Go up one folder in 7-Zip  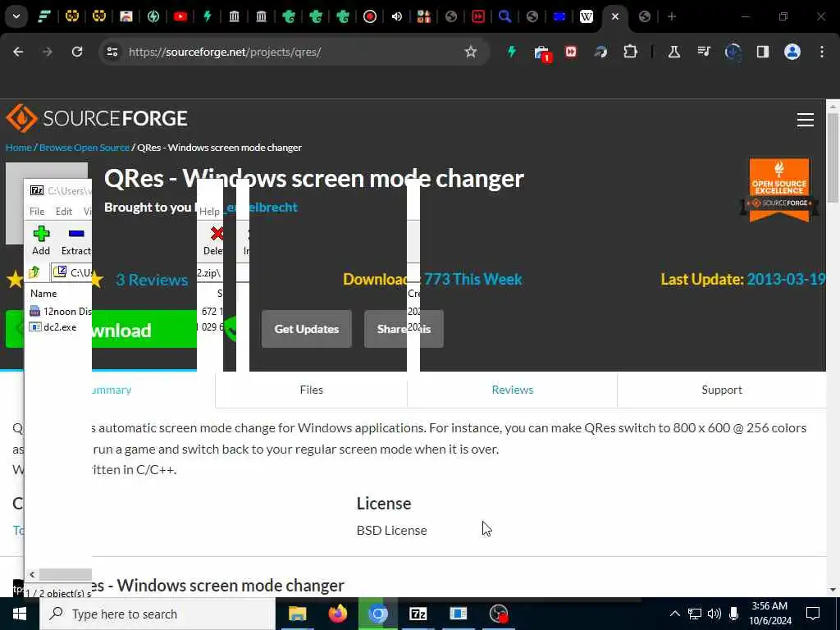(34, 272)
